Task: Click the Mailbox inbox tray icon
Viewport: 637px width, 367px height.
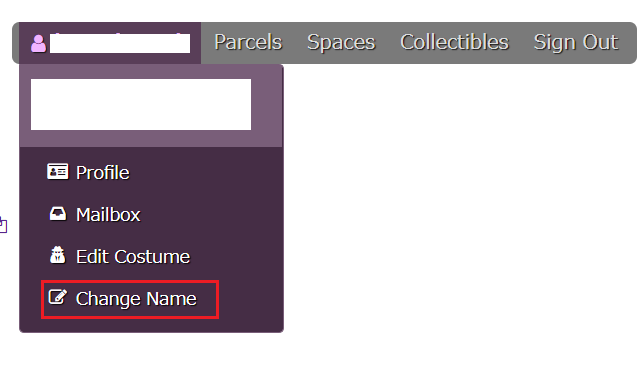Action: (58, 214)
